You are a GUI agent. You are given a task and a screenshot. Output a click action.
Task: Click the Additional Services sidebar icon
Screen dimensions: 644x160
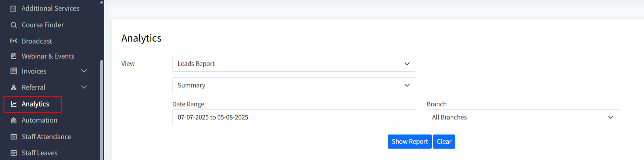point(13,8)
